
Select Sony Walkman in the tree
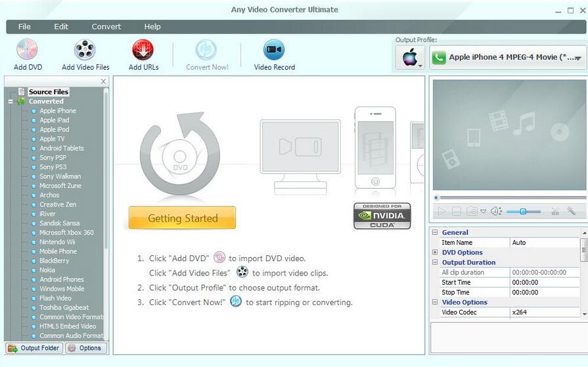coord(60,176)
